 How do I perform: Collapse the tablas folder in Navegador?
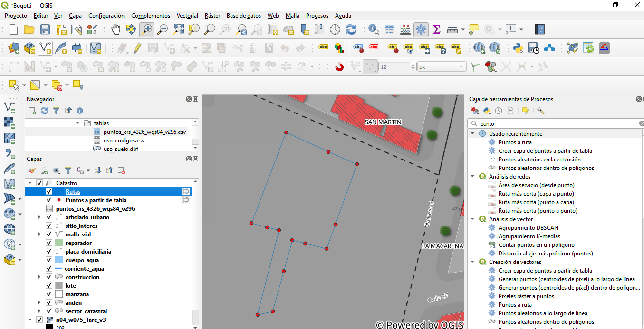[x=77, y=123]
